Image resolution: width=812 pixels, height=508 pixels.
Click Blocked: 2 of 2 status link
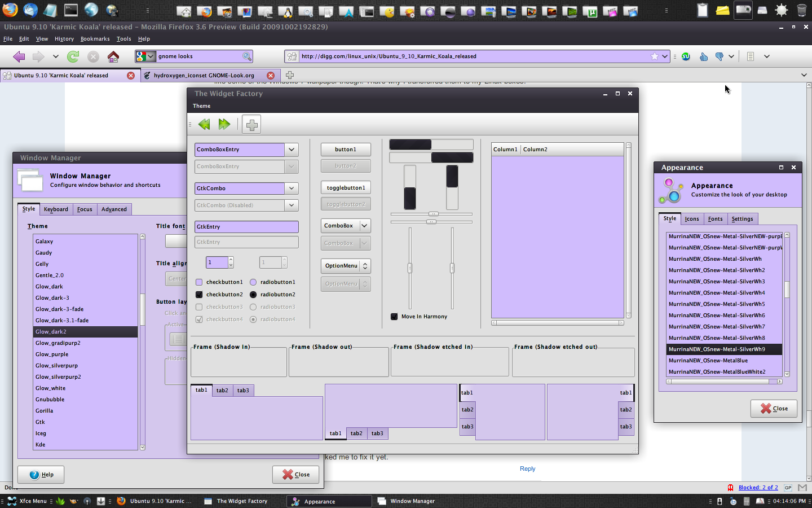[x=758, y=488]
